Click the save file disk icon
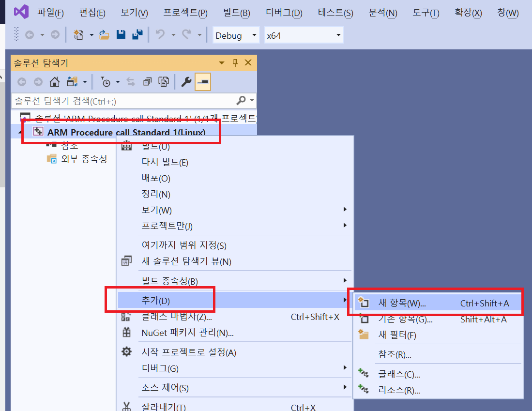The width and height of the screenshot is (532, 411). (x=121, y=35)
